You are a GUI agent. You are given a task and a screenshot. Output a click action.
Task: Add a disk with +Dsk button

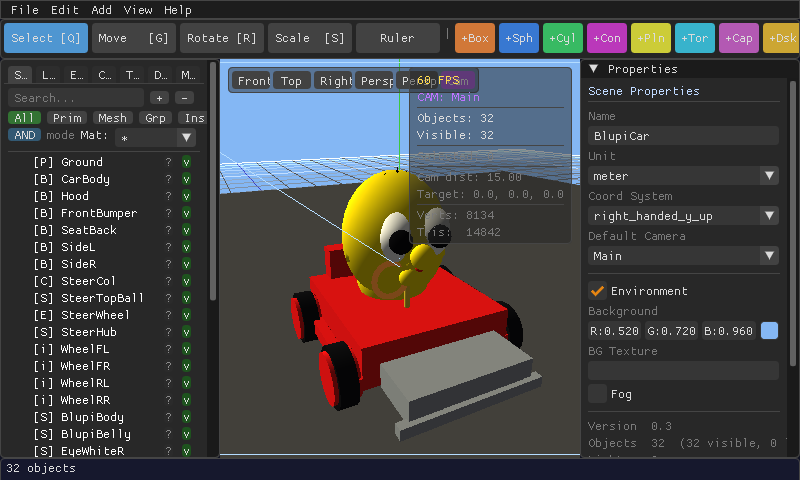pyautogui.click(x=782, y=38)
